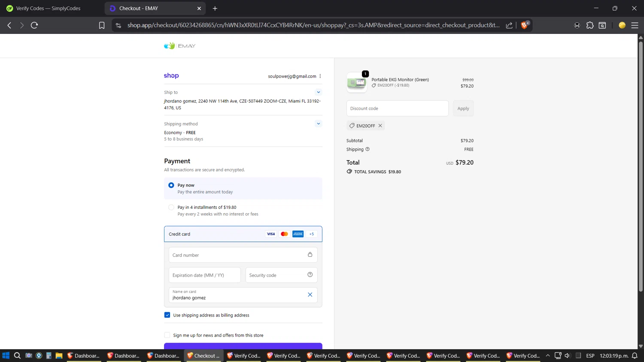The image size is (644, 362).
Task: Click the Checkout taskbar window button
Action: (x=204, y=356)
